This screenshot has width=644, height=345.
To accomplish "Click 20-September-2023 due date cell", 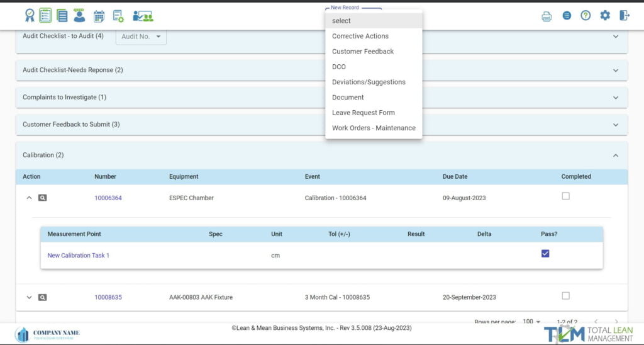I will click(469, 297).
